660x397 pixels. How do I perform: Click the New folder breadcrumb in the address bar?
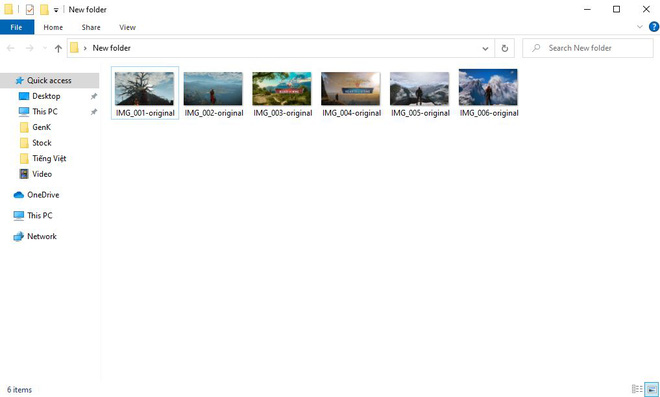click(112, 48)
